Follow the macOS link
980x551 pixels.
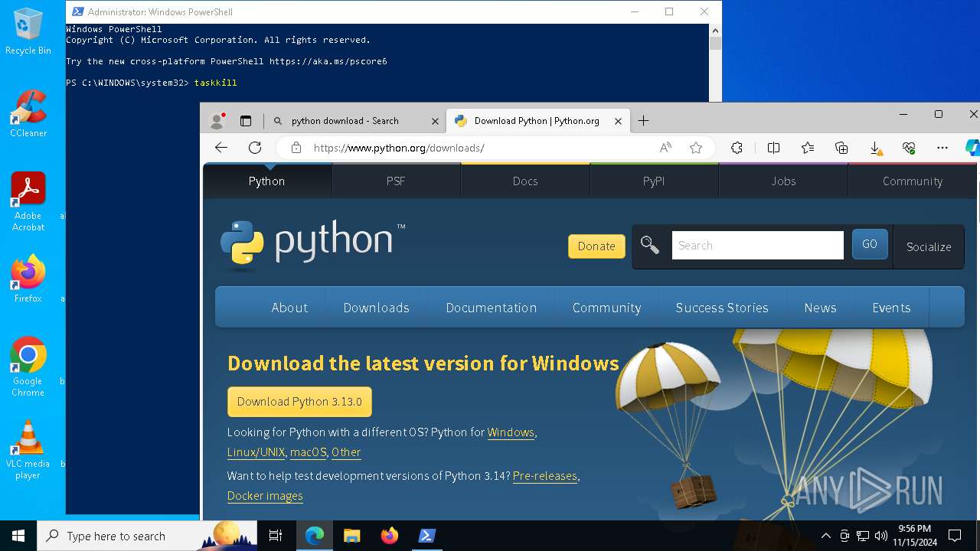[x=309, y=452]
